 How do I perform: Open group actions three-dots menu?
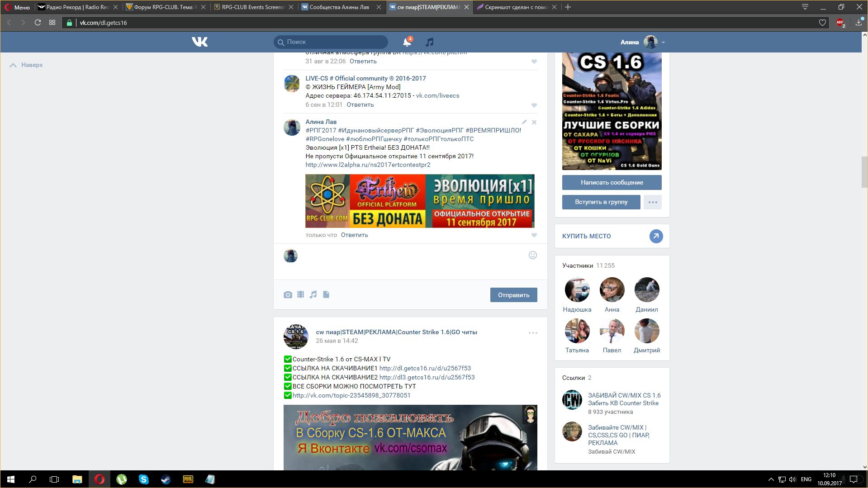click(x=653, y=202)
